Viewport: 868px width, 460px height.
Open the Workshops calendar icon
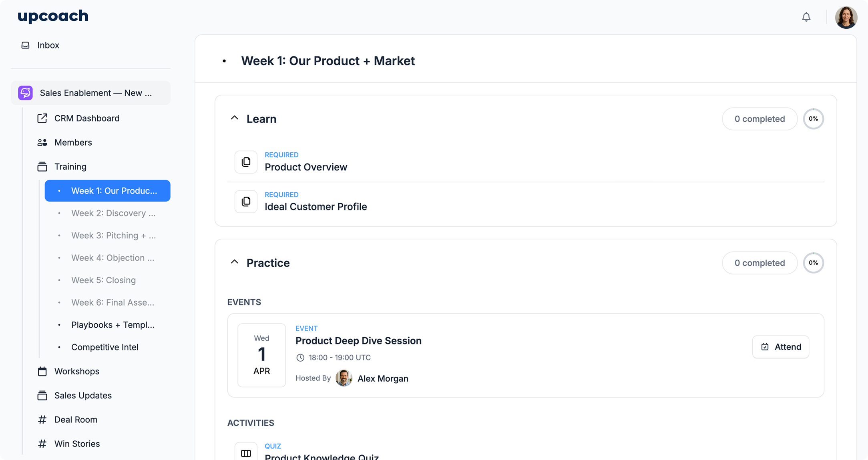pyautogui.click(x=42, y=371)
